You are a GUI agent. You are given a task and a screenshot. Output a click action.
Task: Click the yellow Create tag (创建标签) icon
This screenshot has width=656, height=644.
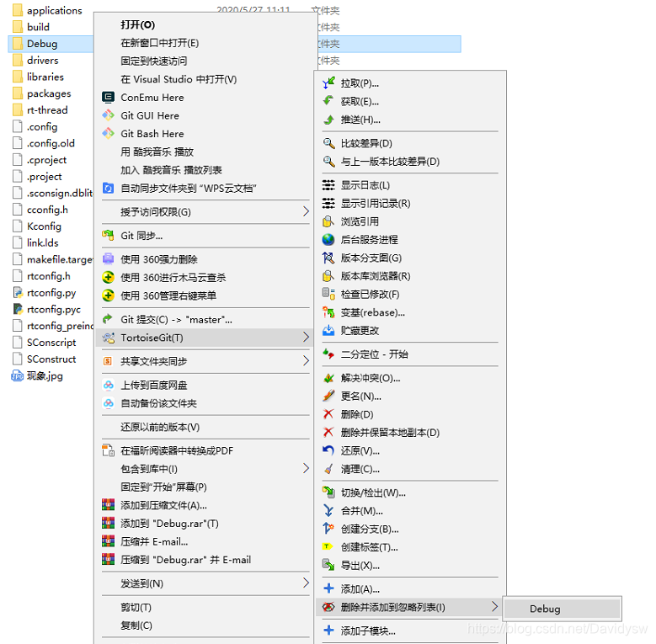pos(327,546)
